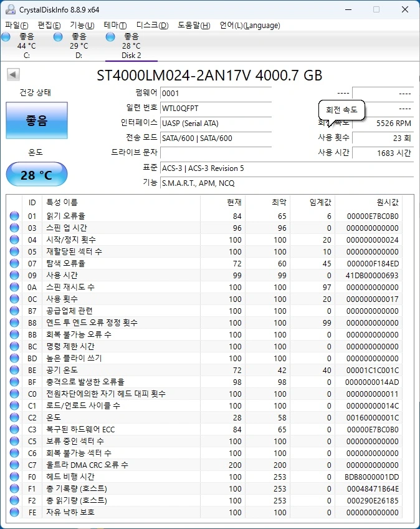
Task: Click the 좋음 health status button
Action: pyautogui.click(x=37, y=120)
